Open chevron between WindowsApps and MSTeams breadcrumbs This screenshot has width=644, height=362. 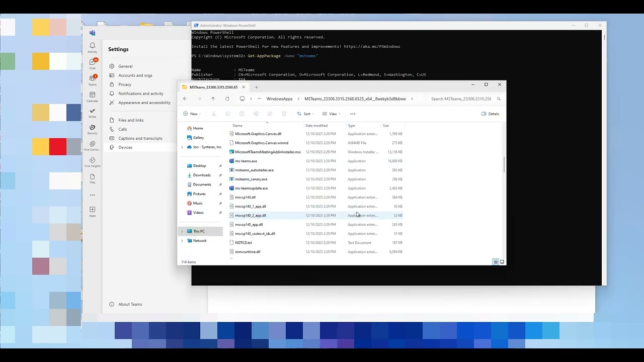pyautogui.click(x=298, y=99)
